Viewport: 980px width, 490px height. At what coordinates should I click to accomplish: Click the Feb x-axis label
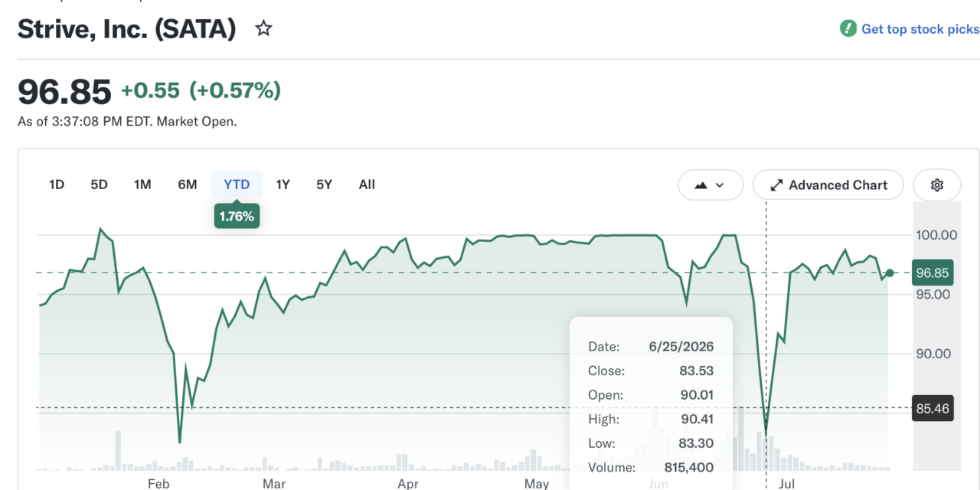158,484
